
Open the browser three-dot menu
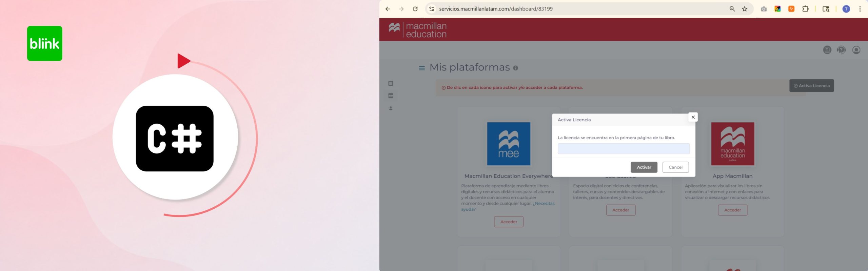pos(860,9)
